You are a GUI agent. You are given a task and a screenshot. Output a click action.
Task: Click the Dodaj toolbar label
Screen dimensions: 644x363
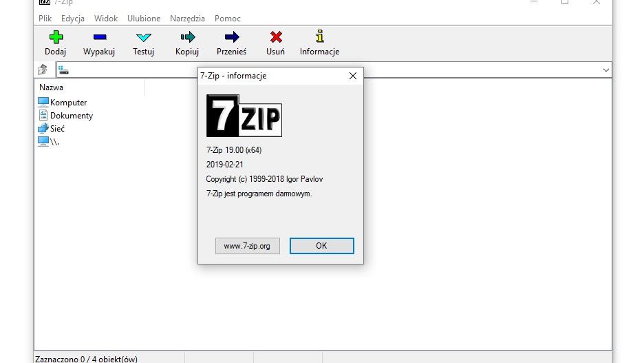56,52
